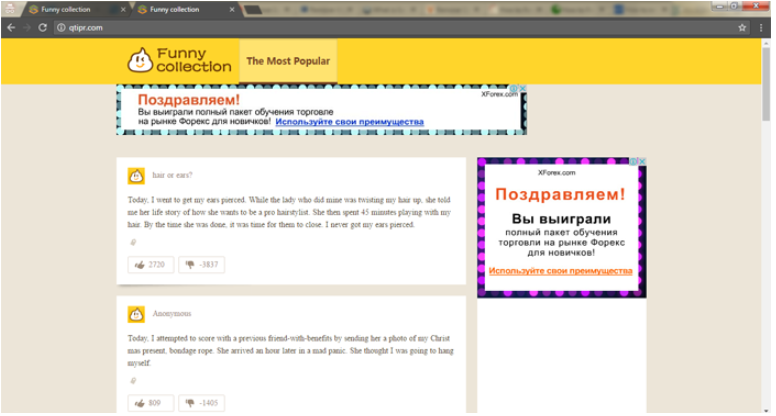Screen dimensions: 776x416
Task: Click Вы выиграли text in sidebar ad
Action: 561,219
